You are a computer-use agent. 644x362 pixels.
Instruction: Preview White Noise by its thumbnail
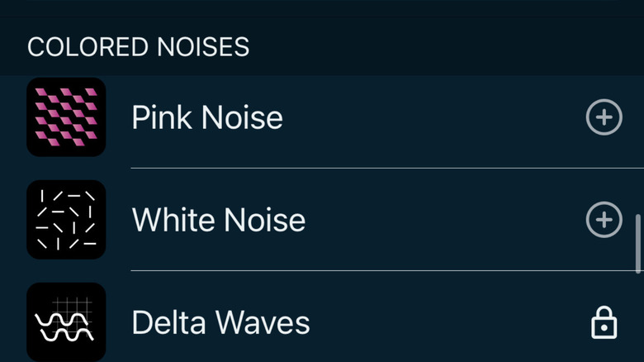pyautogui.click(x=66, y=220)
